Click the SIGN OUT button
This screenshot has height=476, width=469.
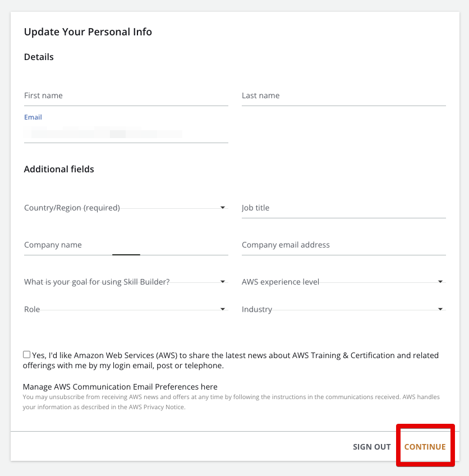tap(371, 447)
